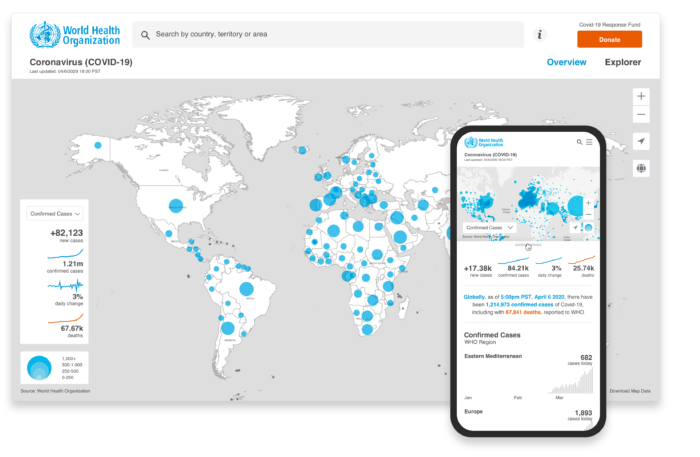Screen dimensions: 700x457
Task: Click the minus zoom button on the phone map
Action: click(588, 214)
